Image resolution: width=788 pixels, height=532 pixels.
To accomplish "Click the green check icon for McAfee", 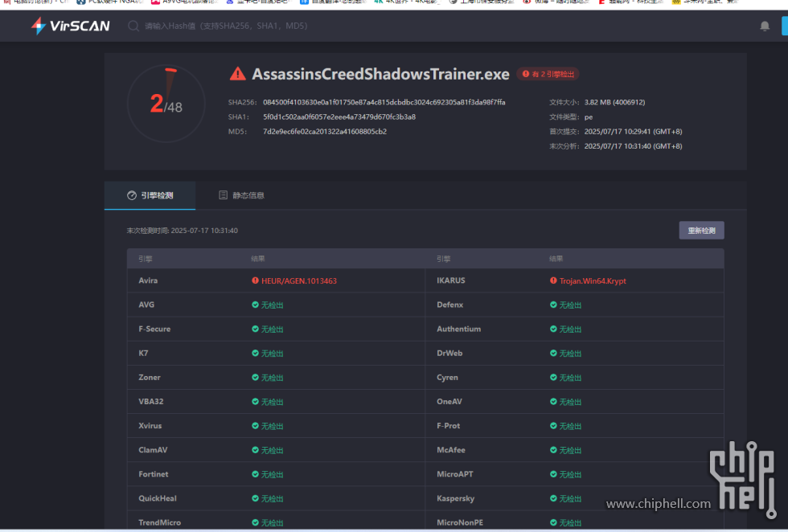I will [x=553, y=450].
